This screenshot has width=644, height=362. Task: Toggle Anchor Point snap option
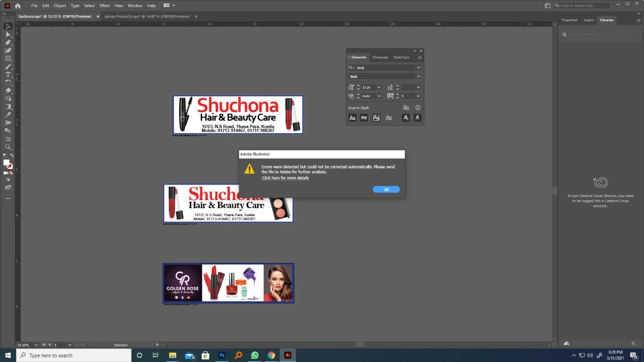pos(417,118)
